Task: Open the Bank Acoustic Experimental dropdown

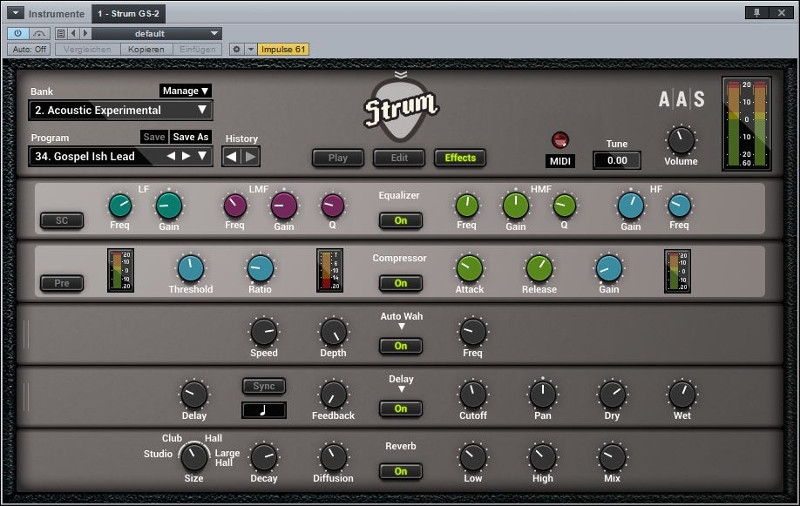Action: coord(121,110)
